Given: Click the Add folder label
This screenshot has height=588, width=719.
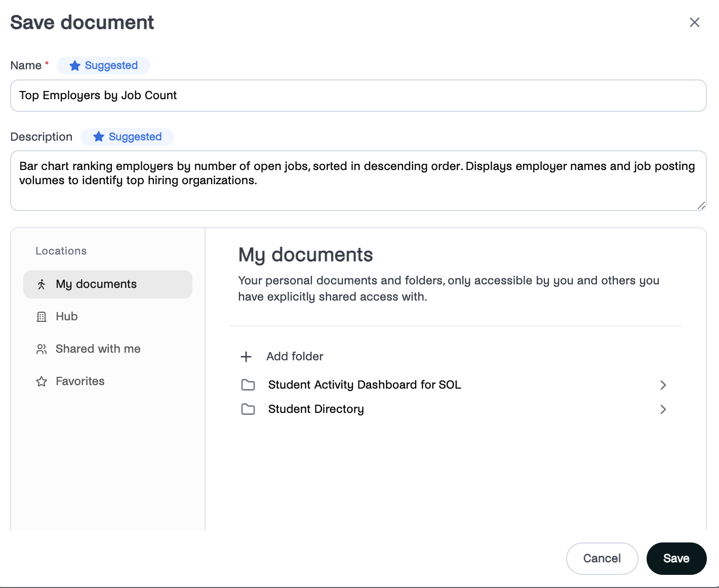Looking at the screenshot, I should [295, 356].
